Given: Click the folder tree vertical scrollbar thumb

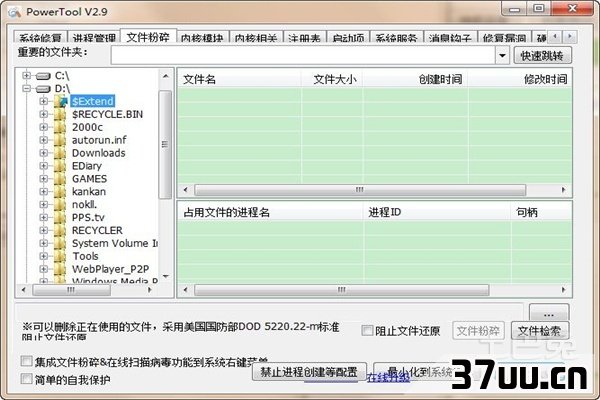Looking at the screenshot, I should (165, 144).
